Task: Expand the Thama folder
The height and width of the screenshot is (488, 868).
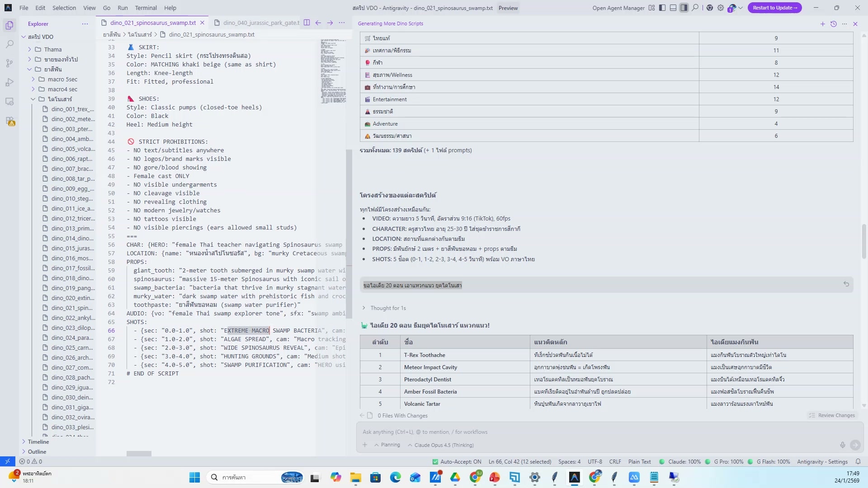Action: [53, 49]
